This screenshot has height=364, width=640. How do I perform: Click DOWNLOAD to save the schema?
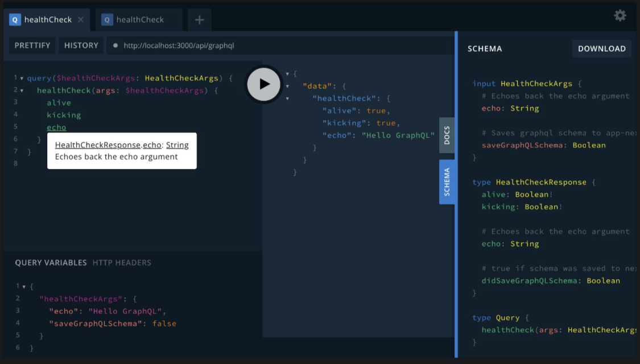[601, 48]
